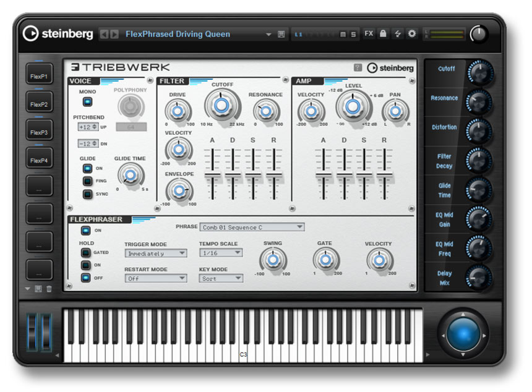Expand the pads menu triangle at bottom left
This screenshot has height=392, width=532.
(27, 289)
